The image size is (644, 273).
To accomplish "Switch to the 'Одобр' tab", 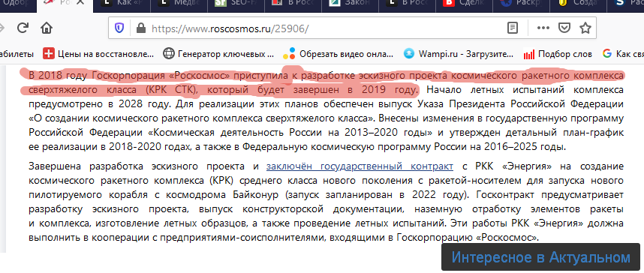I will pos(17,4).
